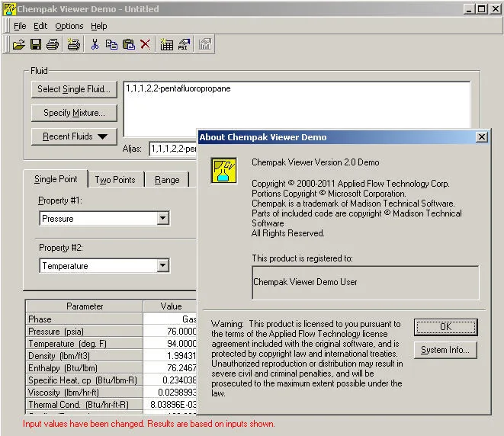
Task: Select the Density (lbm/ft3) table row
Action: click(111, 356)
